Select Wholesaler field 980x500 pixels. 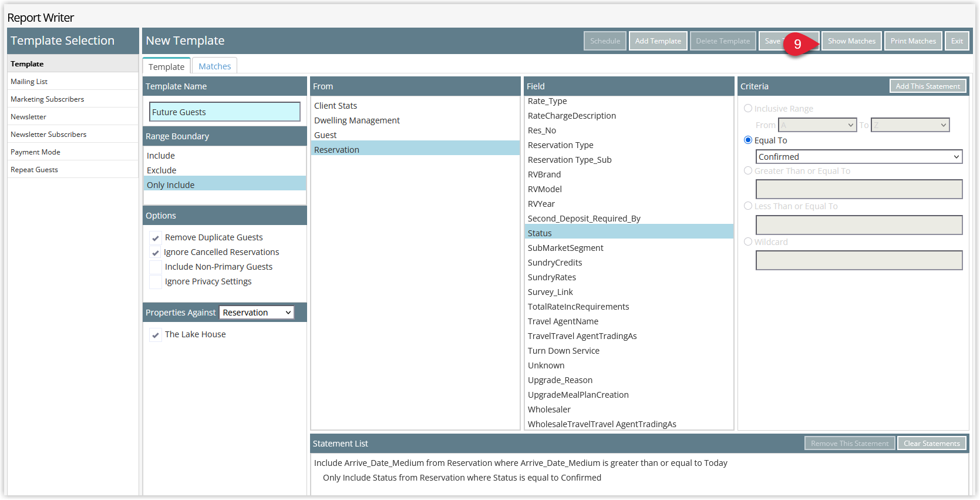pyautogui.click(x=629, y=410)
